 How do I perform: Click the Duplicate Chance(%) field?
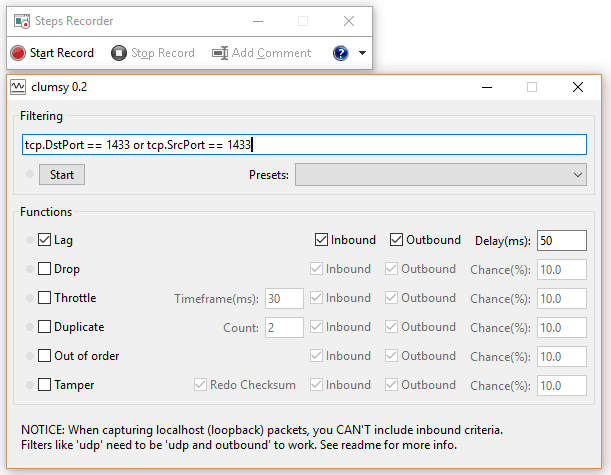click(562, 327)
